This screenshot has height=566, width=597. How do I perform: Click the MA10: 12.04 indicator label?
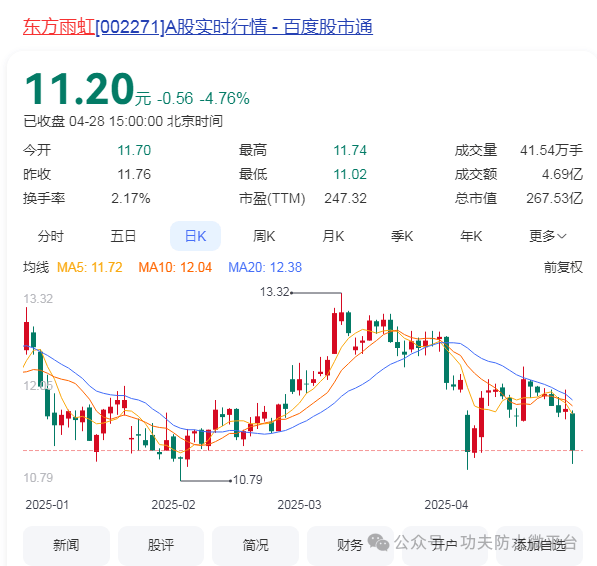(175, 267)
